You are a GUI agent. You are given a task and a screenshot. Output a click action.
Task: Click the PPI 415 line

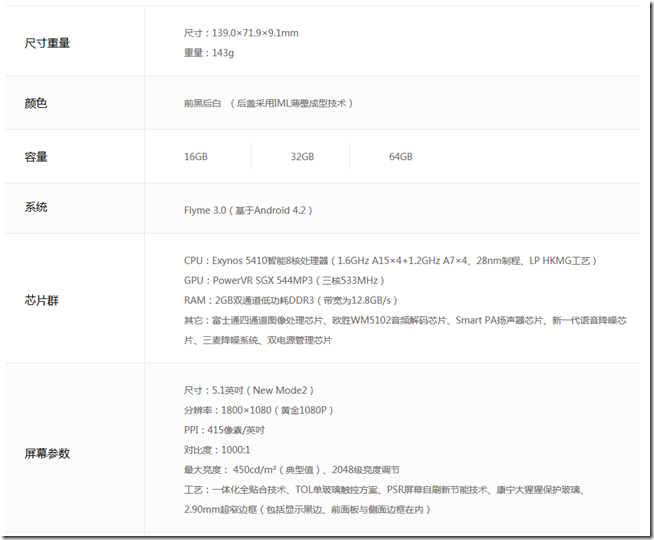[x=224, y=430]
